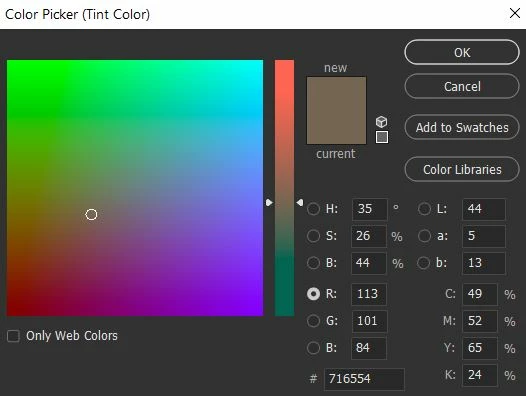
Task: Close the Color Picker dialog
Action: pyautogui.click(x=515, y=13)
